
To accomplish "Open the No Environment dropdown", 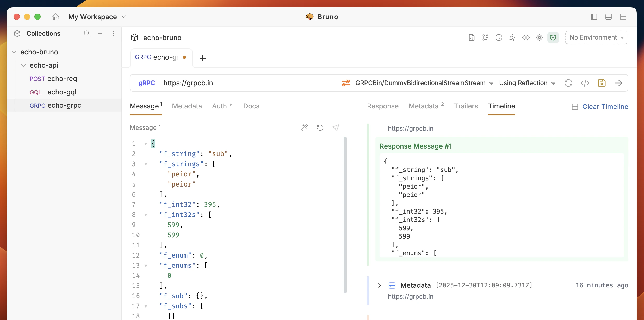I will [x=596, y=37].
